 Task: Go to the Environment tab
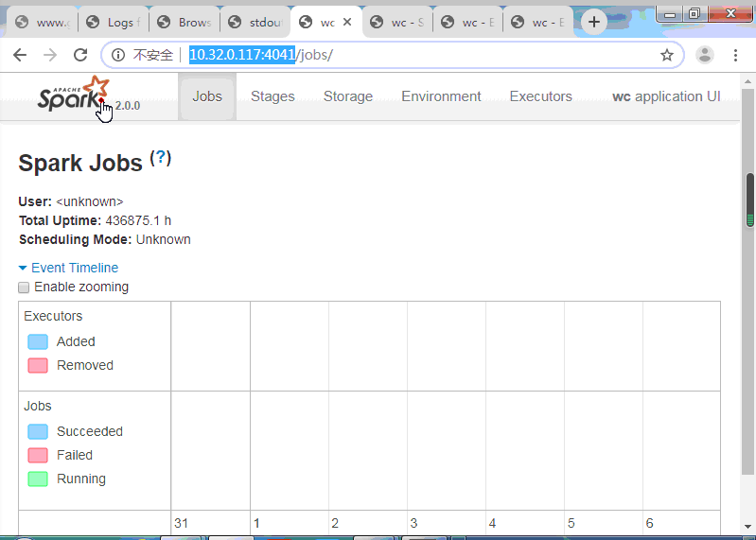coord(441,96)
